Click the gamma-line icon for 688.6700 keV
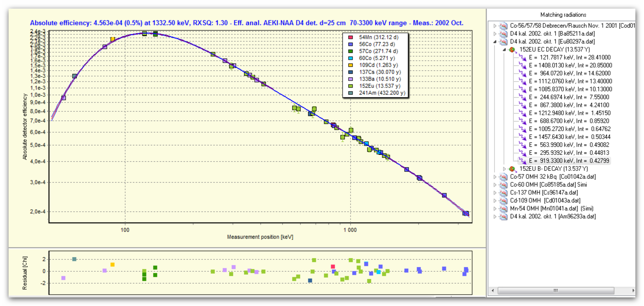Viewport: 644px width, 306px height. (522, 121)
